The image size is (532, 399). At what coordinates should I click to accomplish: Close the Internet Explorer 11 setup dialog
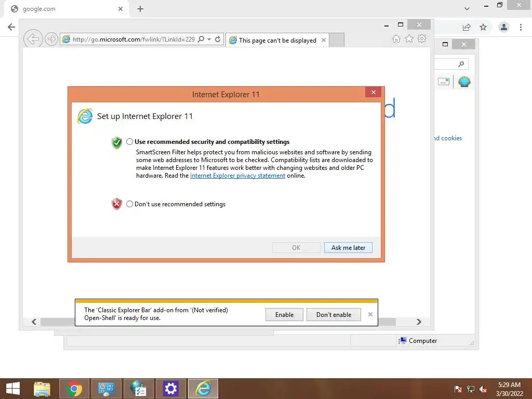click(x=373, y=92)
